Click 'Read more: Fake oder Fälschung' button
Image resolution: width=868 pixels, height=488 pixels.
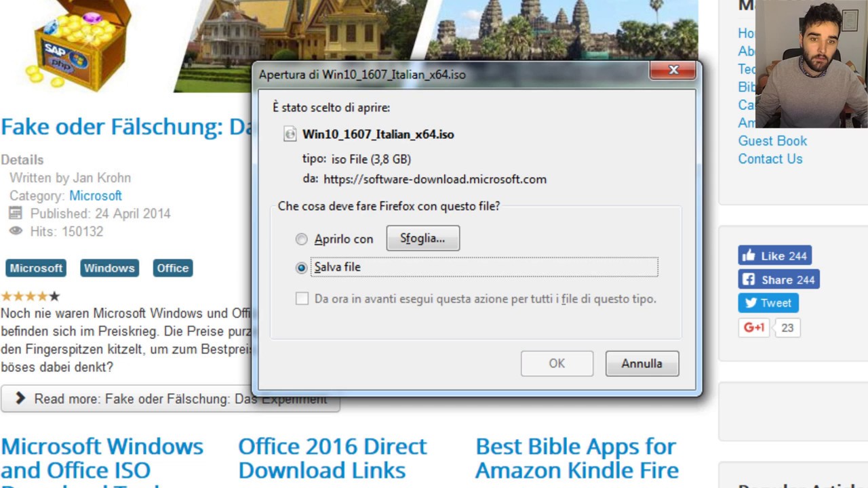pos(170,399)
